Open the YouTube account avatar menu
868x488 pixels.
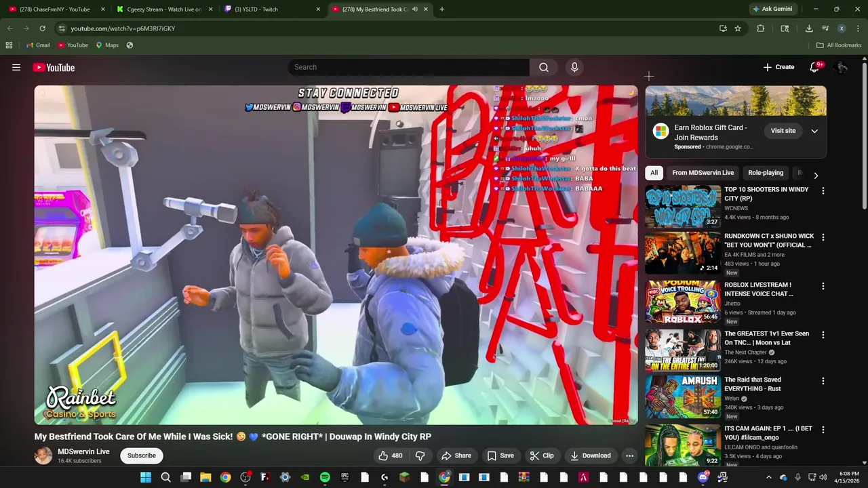[x=841, y=67]
